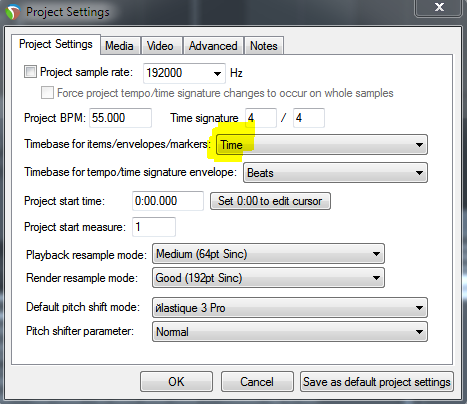Expand Render resample mode dropdown
This screenshot has width=467, height=404.
coord(268,278)
